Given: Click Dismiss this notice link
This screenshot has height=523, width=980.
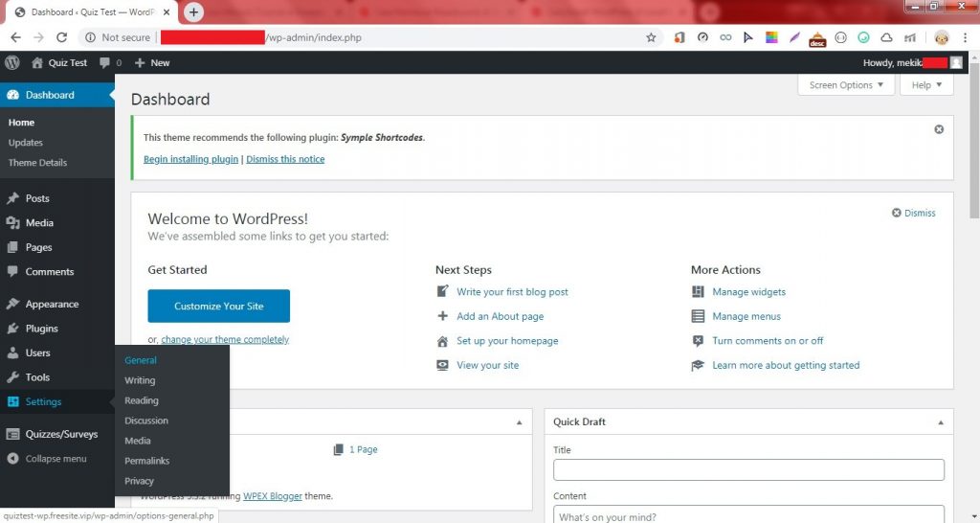Looking at the screenshot, I should click(x=285, y=159).
